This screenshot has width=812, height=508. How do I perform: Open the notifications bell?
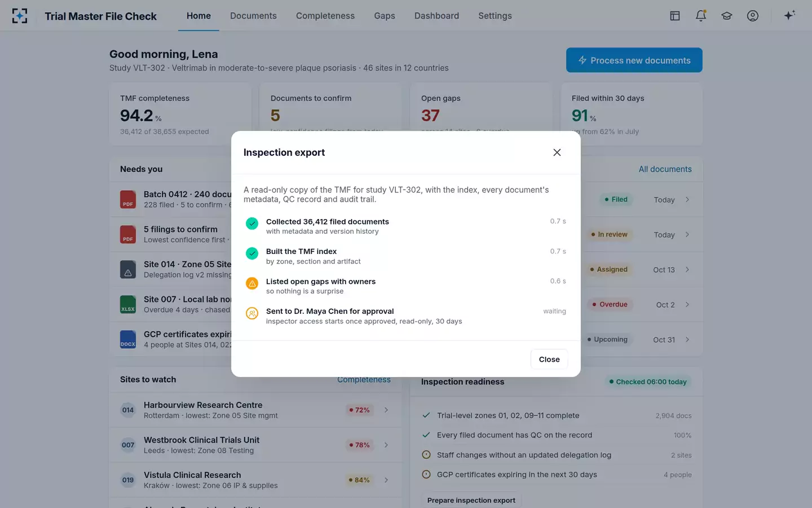point(701,16)
